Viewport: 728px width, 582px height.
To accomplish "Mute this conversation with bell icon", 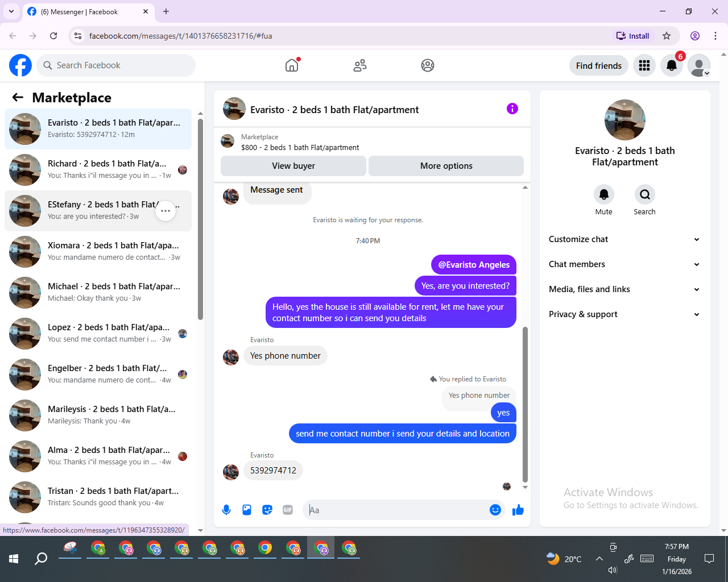I will 604,194.
